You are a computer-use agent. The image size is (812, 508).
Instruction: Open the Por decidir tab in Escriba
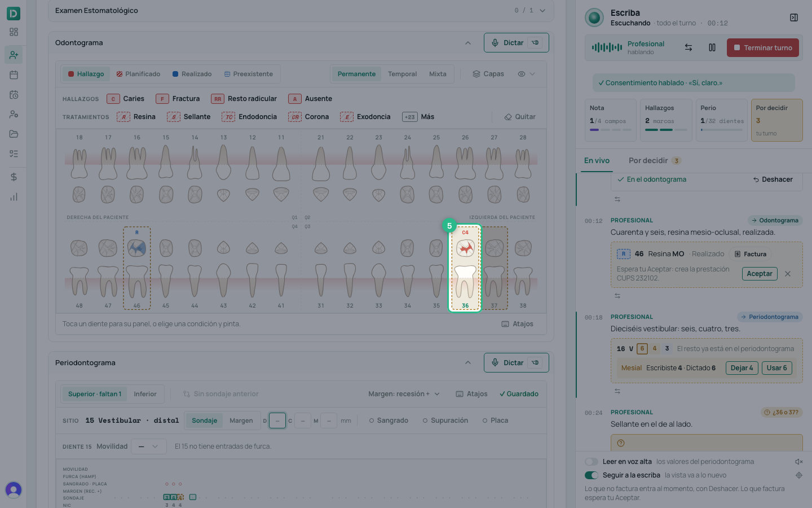coord(655,161)
